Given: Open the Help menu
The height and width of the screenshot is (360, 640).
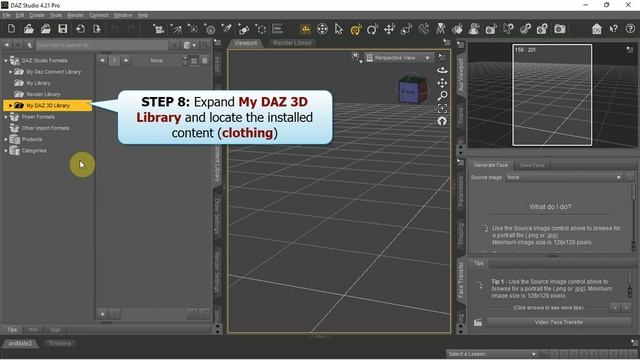Looking at the screenshot, I should [143, 16].
